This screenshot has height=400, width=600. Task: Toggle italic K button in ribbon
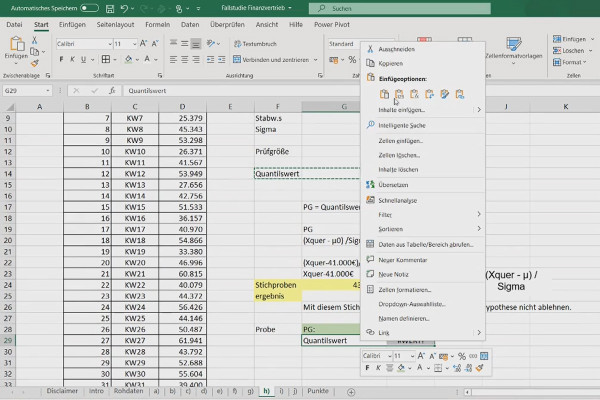[x=72, y=59]
